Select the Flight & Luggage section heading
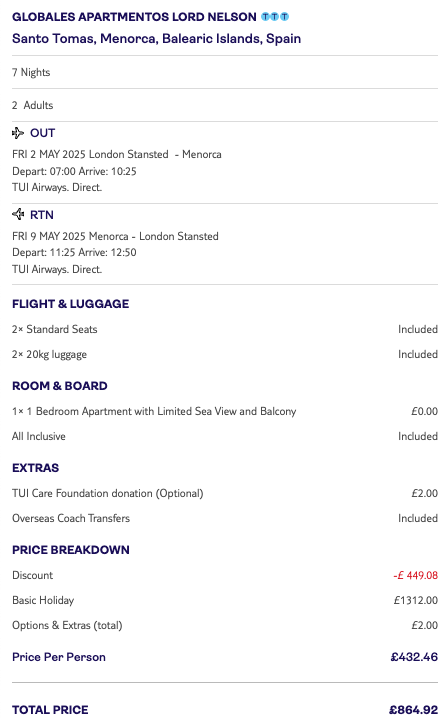 (70, 304)
